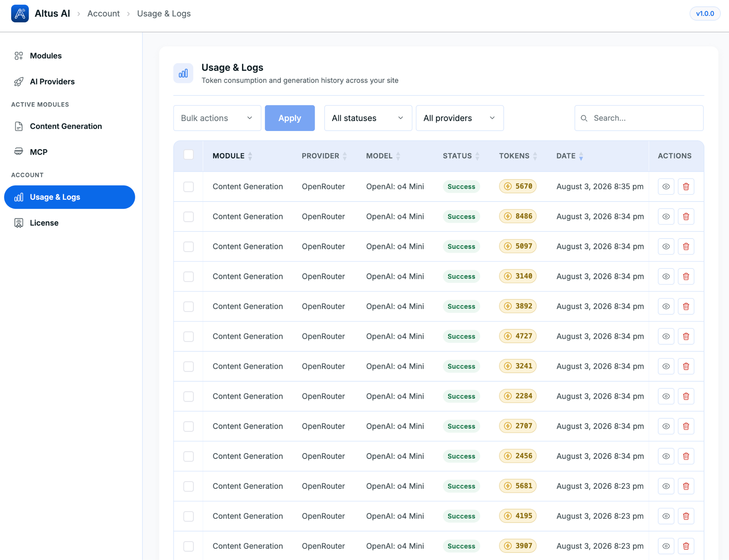Delete the log entry with 2284 tokens
This screenshot has height=560, width=729.
tap(686, 396)
